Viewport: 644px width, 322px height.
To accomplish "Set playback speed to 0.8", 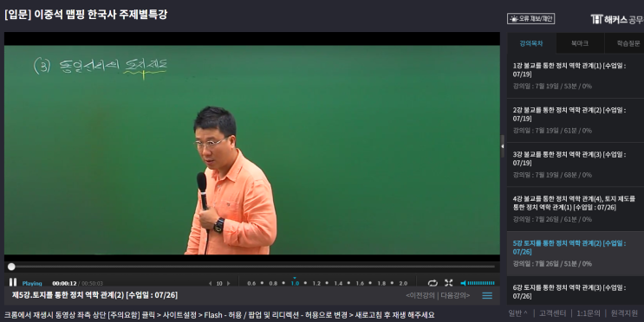I will click(273, 283).
